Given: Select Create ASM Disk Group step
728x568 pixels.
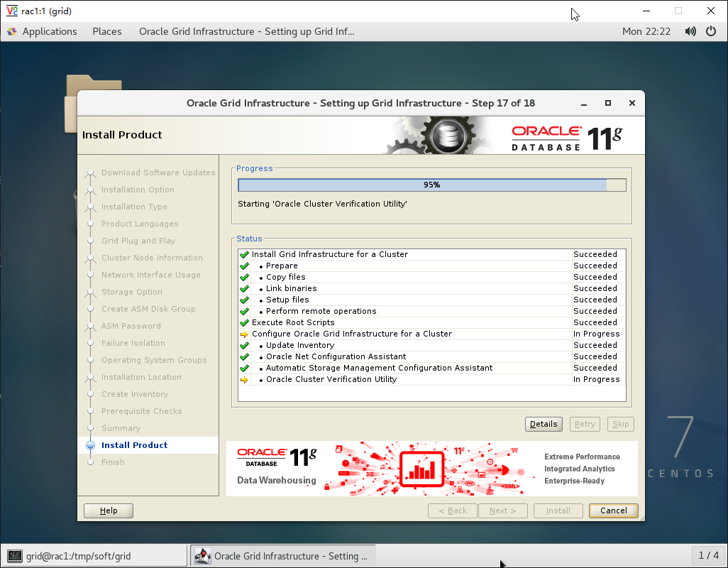Looking at the screenshot, I should coord(148,309).
